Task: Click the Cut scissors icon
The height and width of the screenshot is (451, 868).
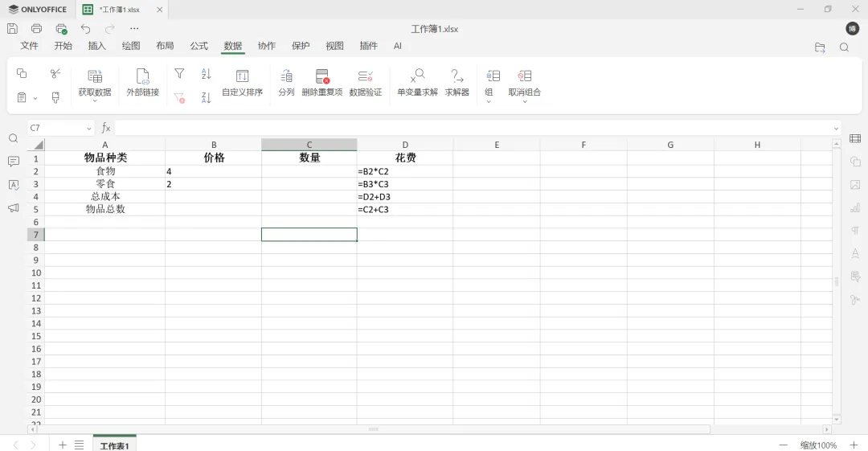Action: [x=55, y=73]
